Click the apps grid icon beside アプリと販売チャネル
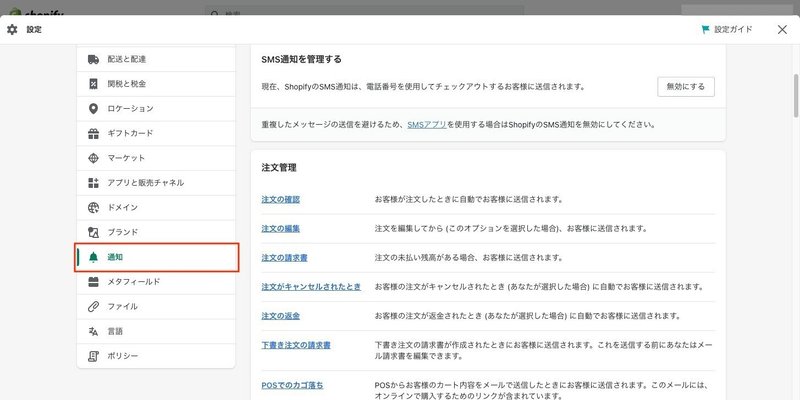 (x=93, y=183)
